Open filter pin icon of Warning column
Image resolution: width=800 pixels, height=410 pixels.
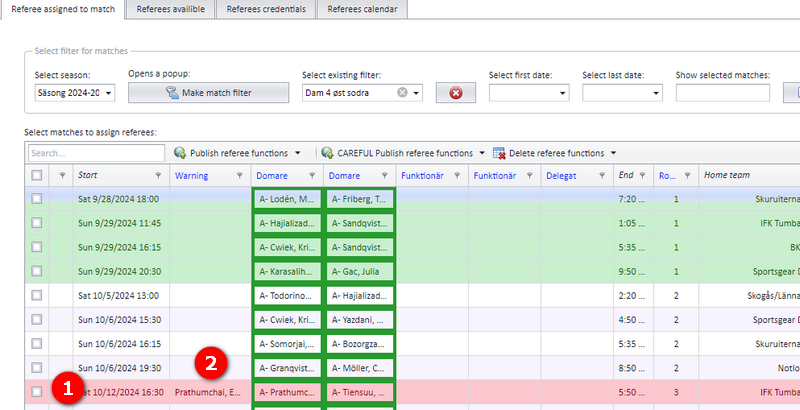pos(239,175)
